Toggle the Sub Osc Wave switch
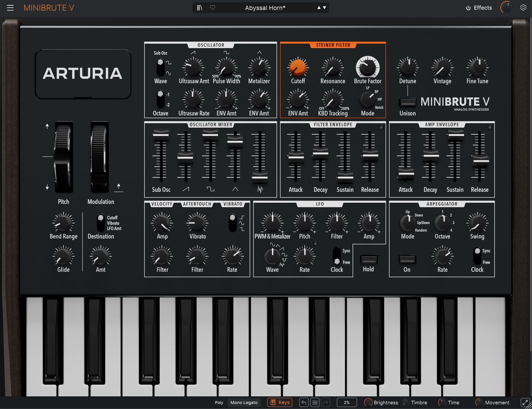Viewport: 532px width, 409px height. (x=161, y=68)
